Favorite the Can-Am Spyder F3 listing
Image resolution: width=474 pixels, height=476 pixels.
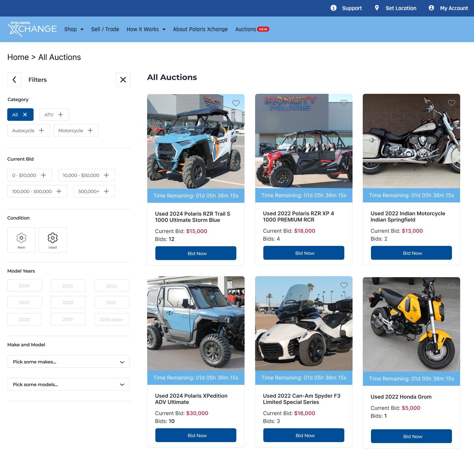(x=344, y=285)
